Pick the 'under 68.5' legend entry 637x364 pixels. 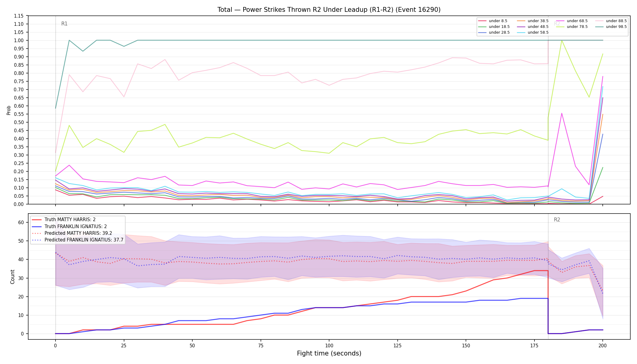pyautogui.click(x=572, y=21)
